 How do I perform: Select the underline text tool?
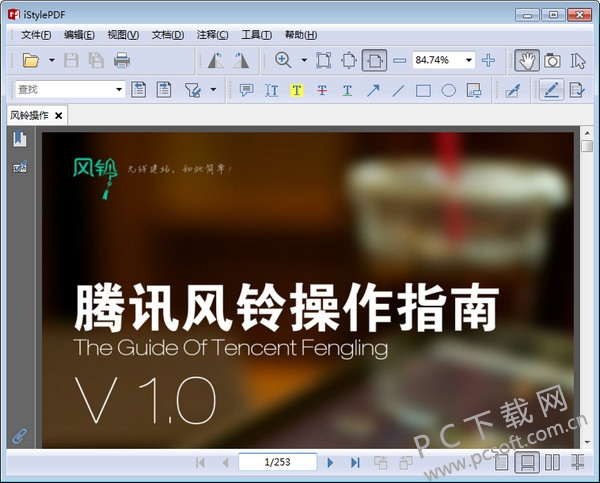[347, 90]
